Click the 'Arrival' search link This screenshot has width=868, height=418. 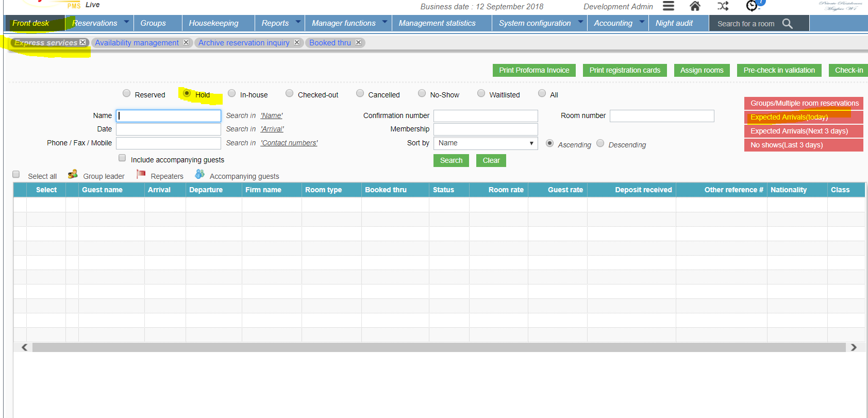pyautogui.click(x=272, y=129)
